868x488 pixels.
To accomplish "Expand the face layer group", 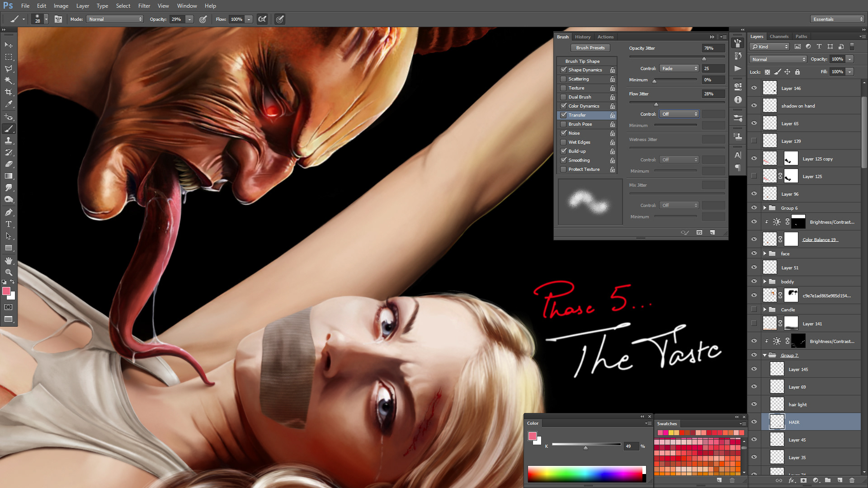I will (x=765, y=253).
